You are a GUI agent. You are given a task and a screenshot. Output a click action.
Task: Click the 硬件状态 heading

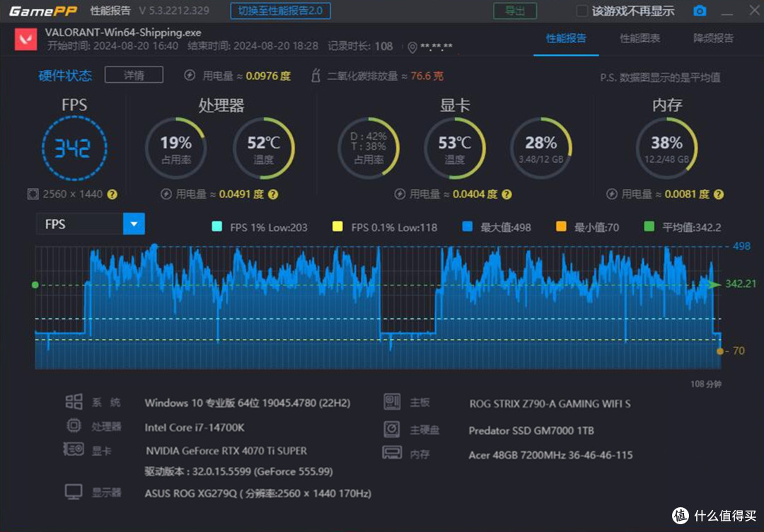click(65, 76)
